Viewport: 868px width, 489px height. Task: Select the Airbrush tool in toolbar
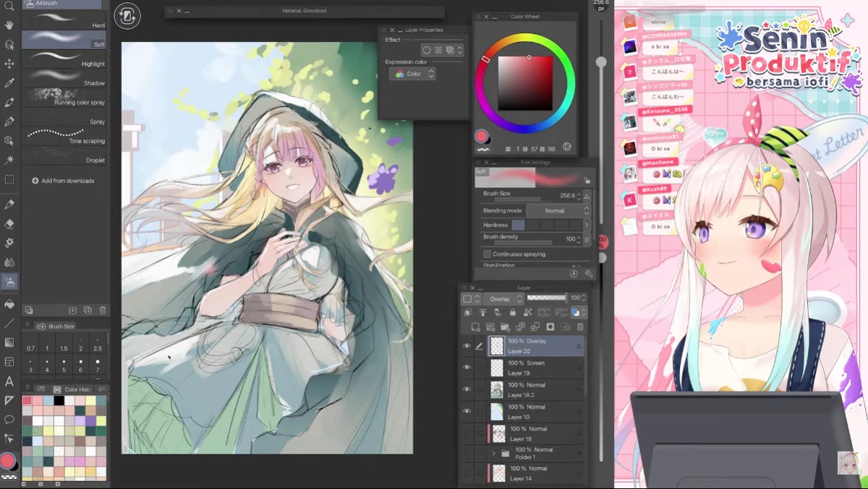[x=9, y=281]
